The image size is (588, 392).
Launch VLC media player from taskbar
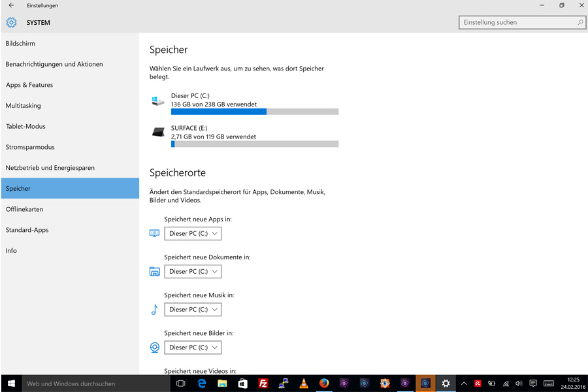pos(304,384)
